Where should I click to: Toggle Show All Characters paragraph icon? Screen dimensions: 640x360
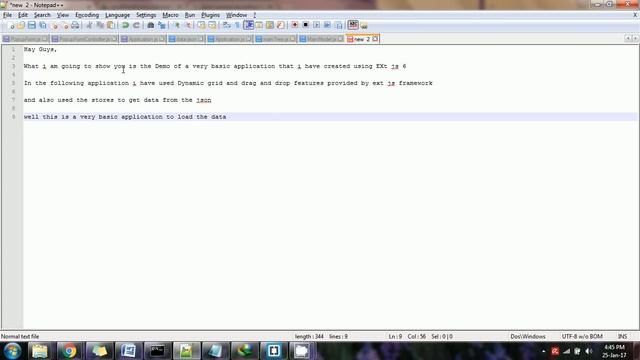[237, 25]
